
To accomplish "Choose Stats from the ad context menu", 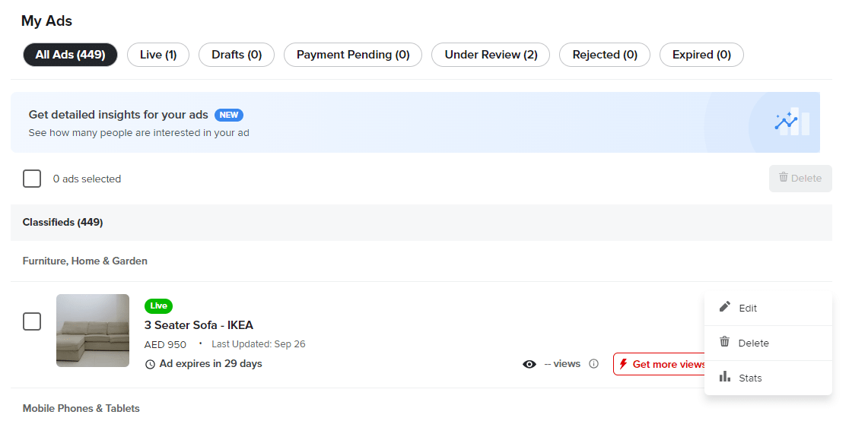I will pyautogui.click(x=768, y=378).
